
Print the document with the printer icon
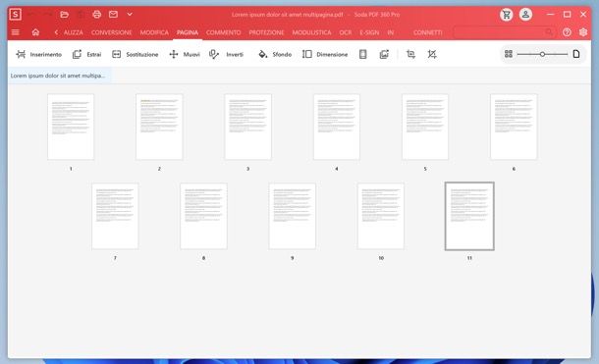[x=96, y=15]
